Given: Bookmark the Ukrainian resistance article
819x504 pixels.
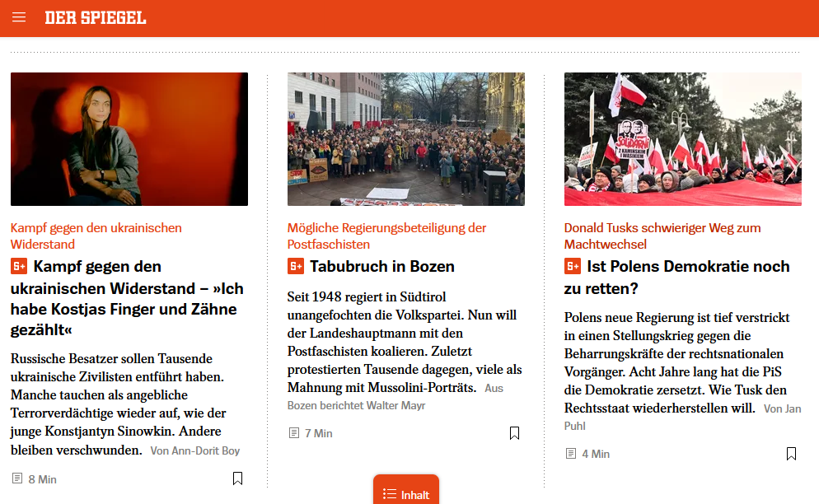Looking at the screenshot, I should (237, 478).
